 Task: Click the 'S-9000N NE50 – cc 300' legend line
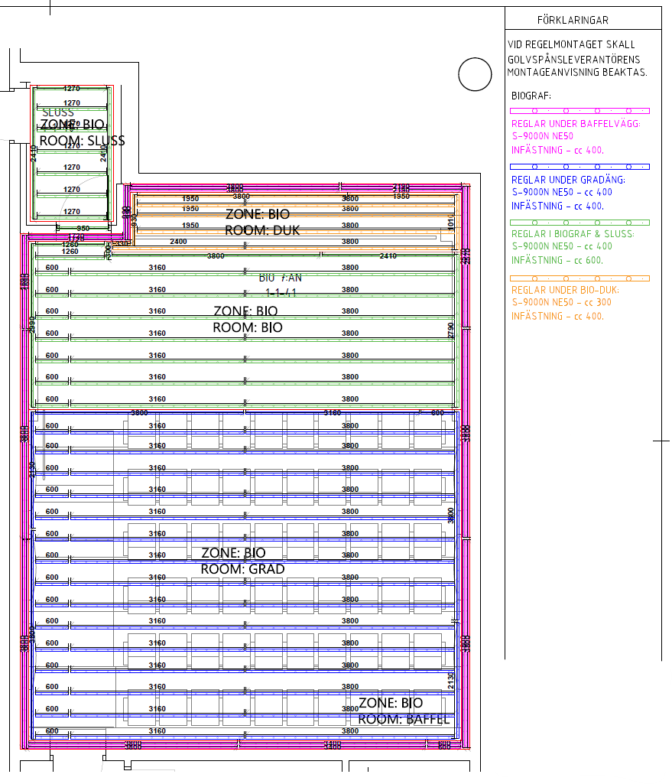(562, 302)
